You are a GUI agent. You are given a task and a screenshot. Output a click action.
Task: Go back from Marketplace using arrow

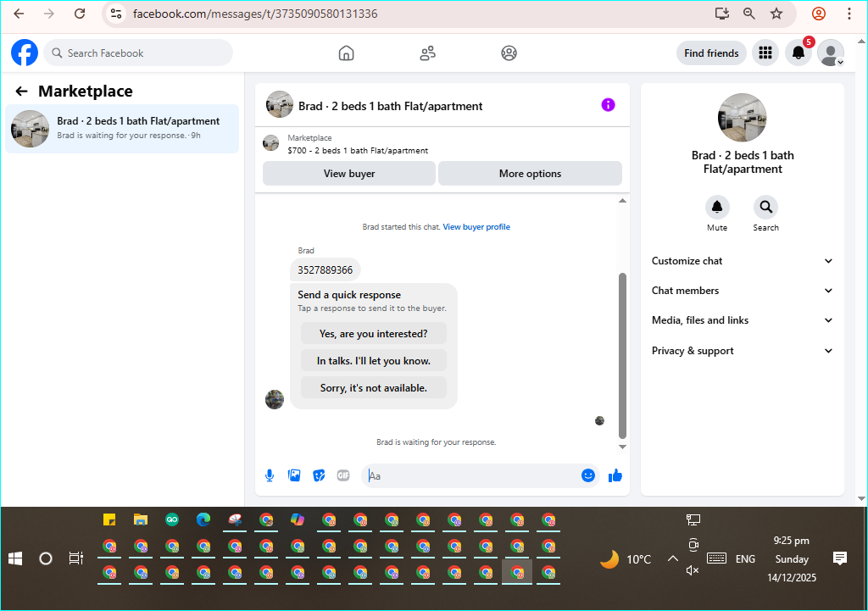coord(21,92)
